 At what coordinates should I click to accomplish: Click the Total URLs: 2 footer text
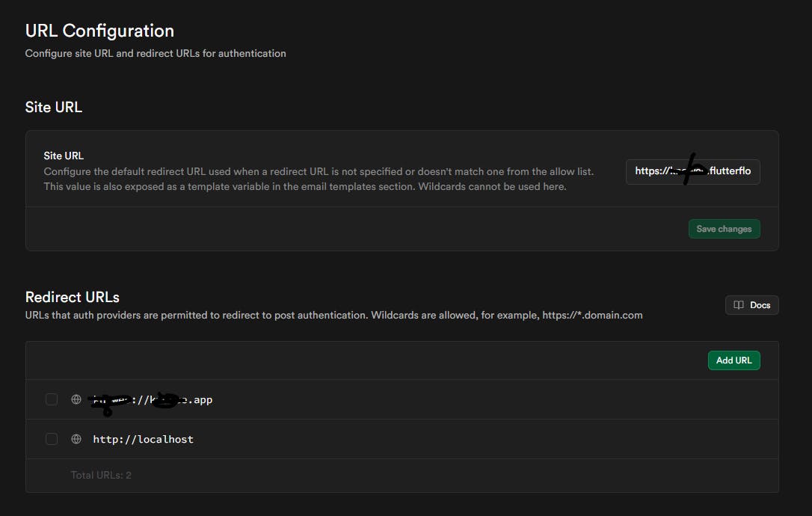click(101, 475)
